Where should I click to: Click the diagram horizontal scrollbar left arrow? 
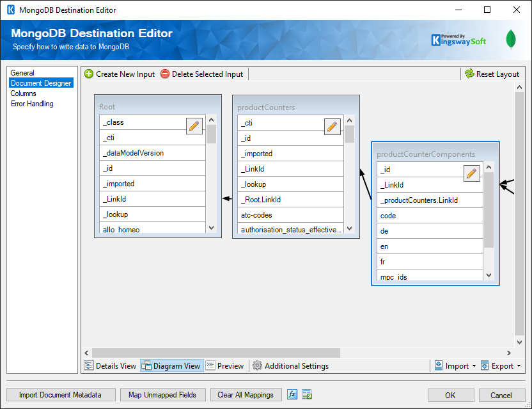point(86,353)
